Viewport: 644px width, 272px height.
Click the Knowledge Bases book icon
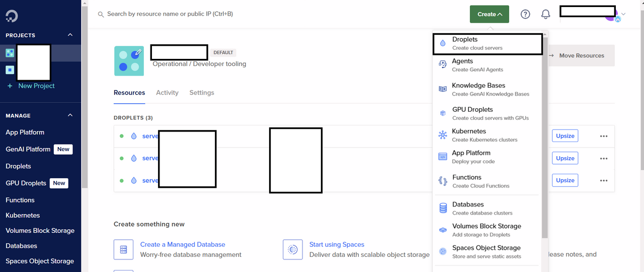[443, 89]
